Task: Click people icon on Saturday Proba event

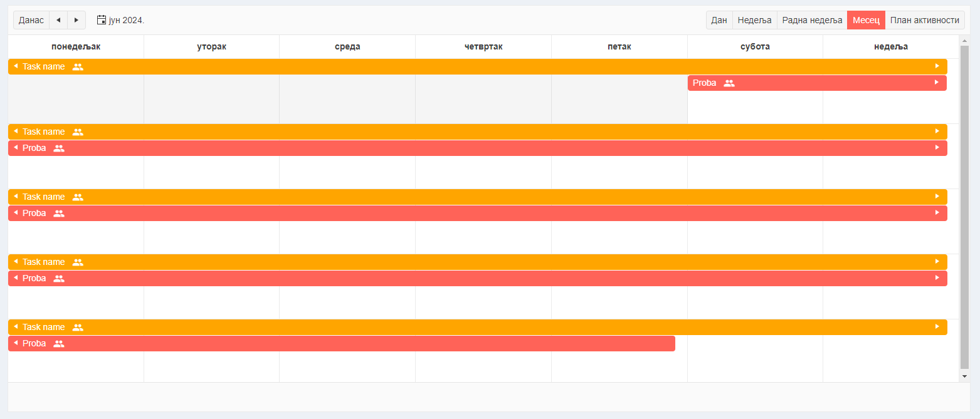Action: click(729, 83)
